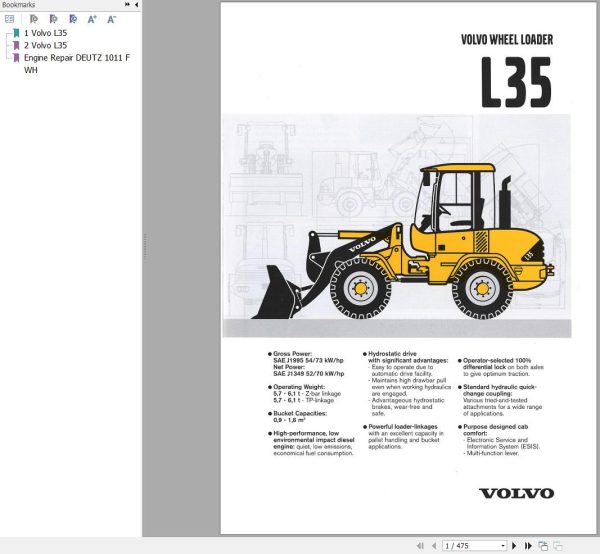The width and height of the screenshot is (600, 554).
Task: Click the 'Operating Weight:' specification text
Action: click(x=299, y=387)
